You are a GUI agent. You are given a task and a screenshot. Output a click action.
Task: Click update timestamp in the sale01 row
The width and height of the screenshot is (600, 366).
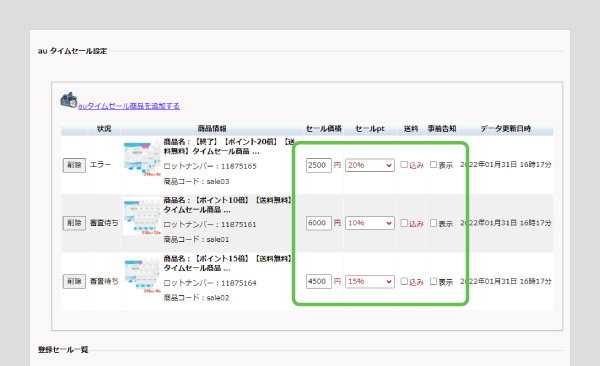[x=506, y=223]
